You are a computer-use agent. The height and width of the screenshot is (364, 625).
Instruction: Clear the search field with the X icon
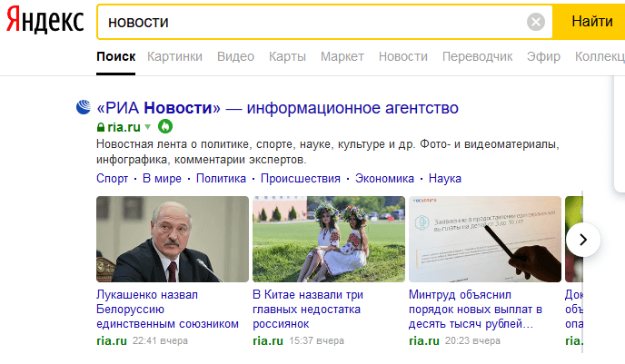(x=536, y=22)
